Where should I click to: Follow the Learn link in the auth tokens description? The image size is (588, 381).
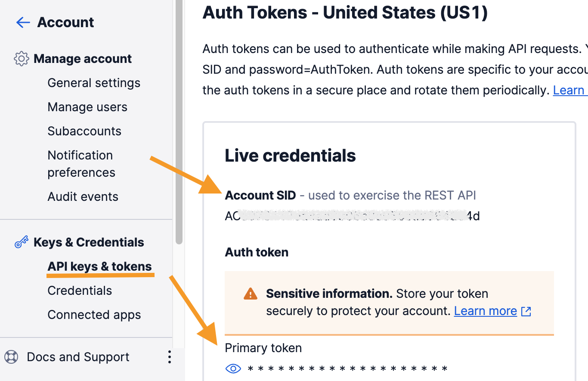tap(569, 90)
